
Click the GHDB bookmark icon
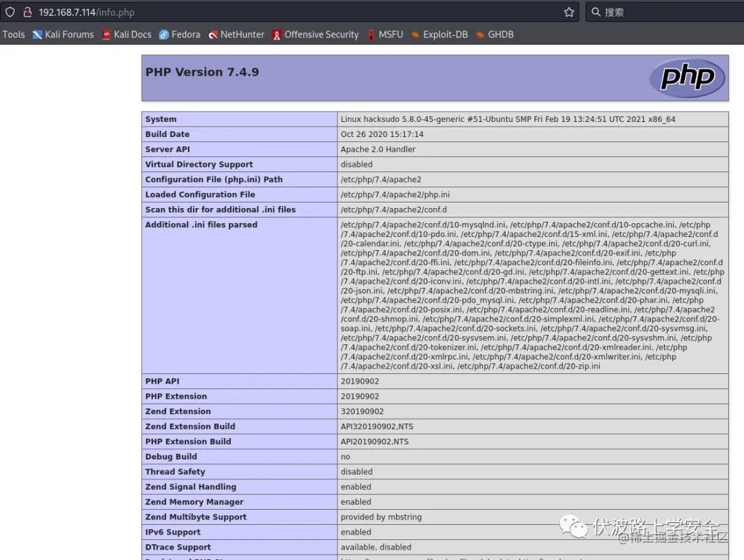[480, 34]
